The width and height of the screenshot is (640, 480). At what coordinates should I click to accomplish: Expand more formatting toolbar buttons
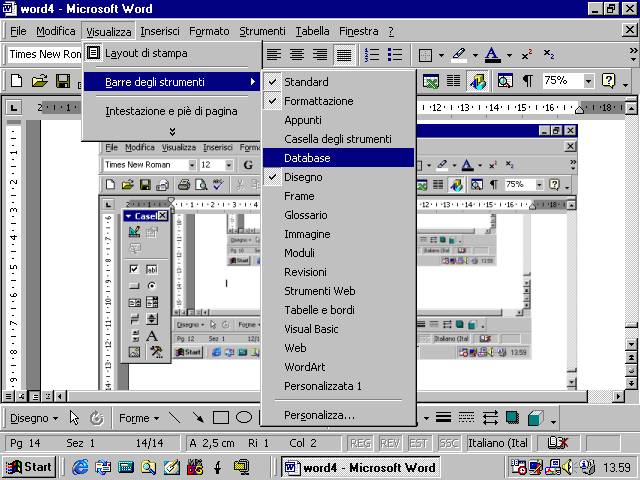633,54
